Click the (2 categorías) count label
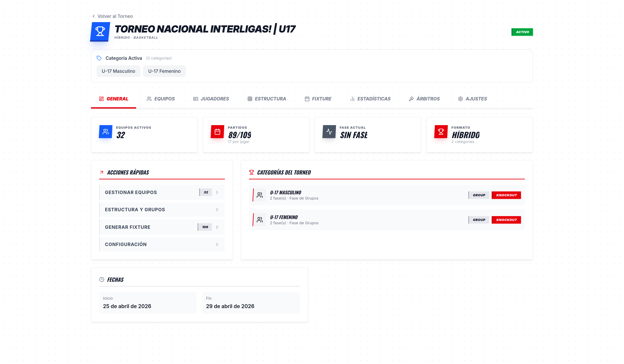Viewport: 624px width, 364px height. (159, 58)
